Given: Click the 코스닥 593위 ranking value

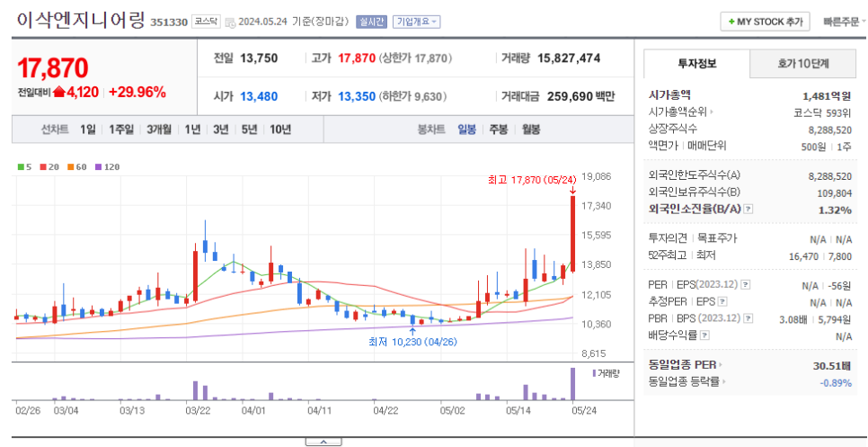Looking at the screenshot, I should 822,112.
